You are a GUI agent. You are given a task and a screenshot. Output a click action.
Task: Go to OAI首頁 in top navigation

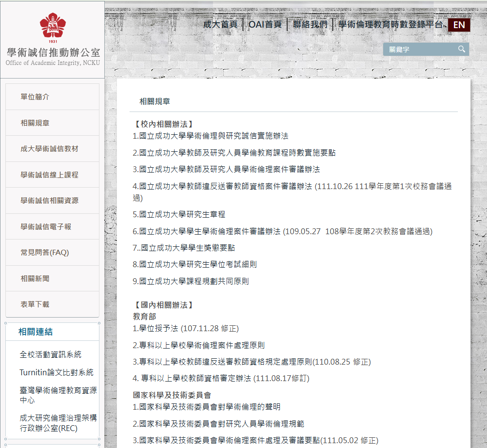pyautogui.click(x=265, y=25)
